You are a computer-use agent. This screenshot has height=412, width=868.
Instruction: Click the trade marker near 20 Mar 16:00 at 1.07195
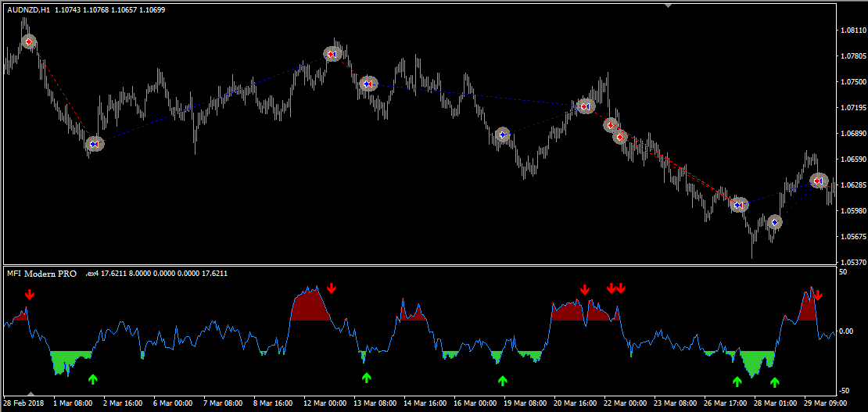(585, 106)
